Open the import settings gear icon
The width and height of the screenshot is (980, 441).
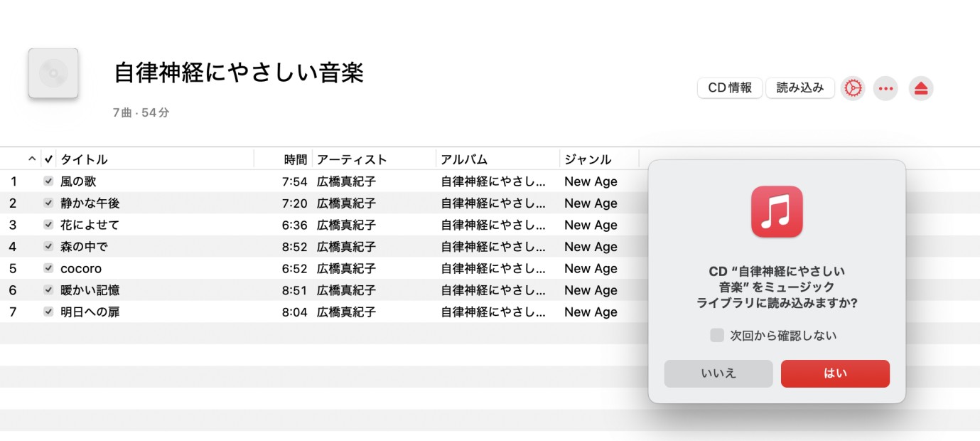(853, 88)
